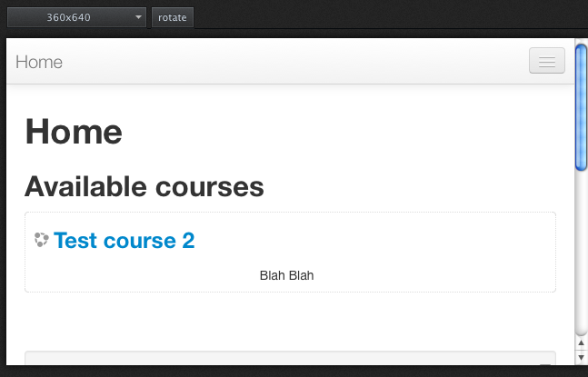Click the Blah Blah course summary text
The height and width of the screenshot is (377, 588).
click(x=286, y=275)
